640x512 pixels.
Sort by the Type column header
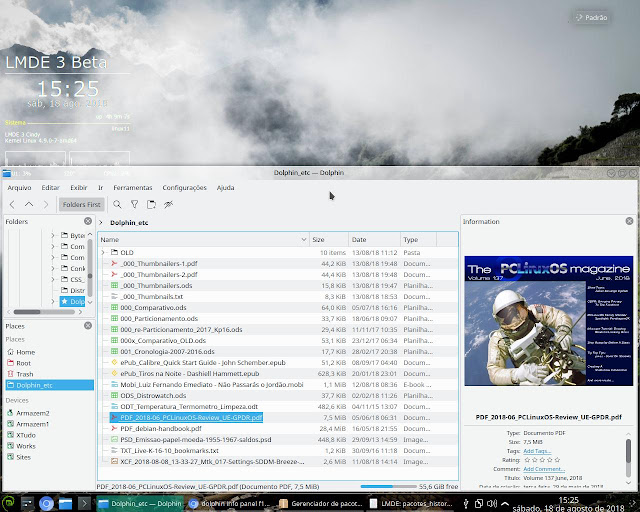[x=418, y=239]
